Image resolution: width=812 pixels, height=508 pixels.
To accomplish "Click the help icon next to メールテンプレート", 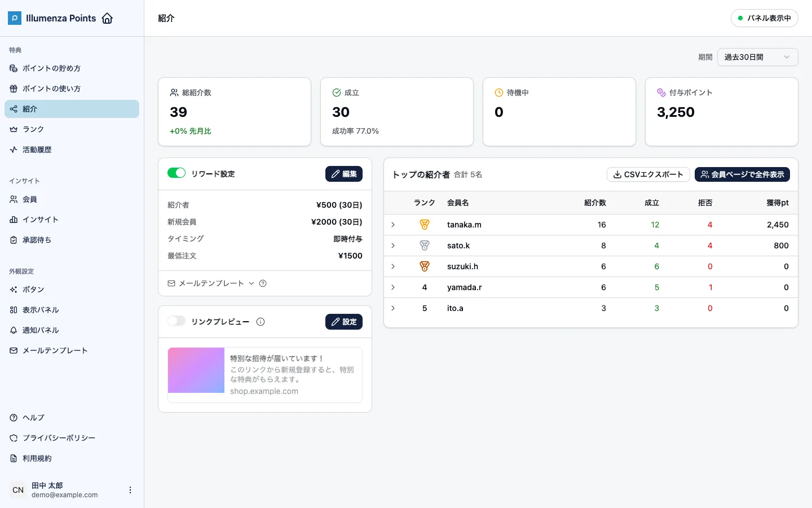I will coord(263,283).
